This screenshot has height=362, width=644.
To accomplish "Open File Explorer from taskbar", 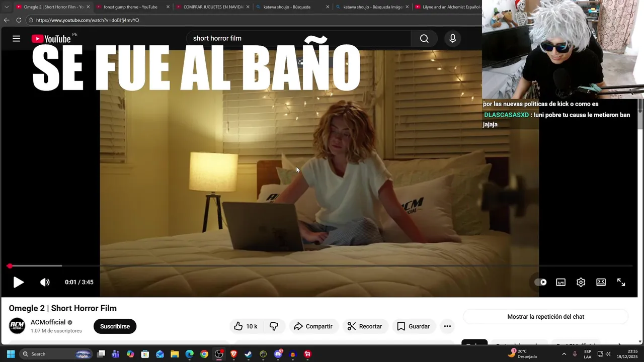I will [175, 354].
